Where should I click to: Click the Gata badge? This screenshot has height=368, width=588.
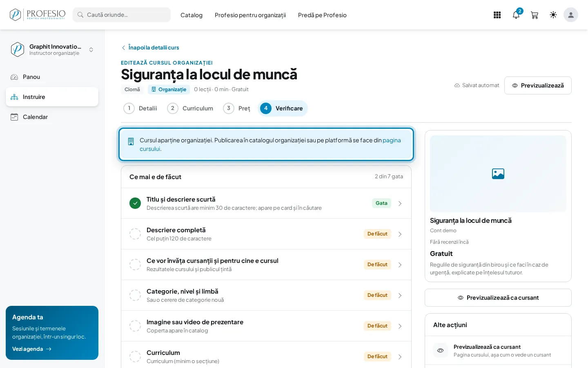tap(381, 203)
